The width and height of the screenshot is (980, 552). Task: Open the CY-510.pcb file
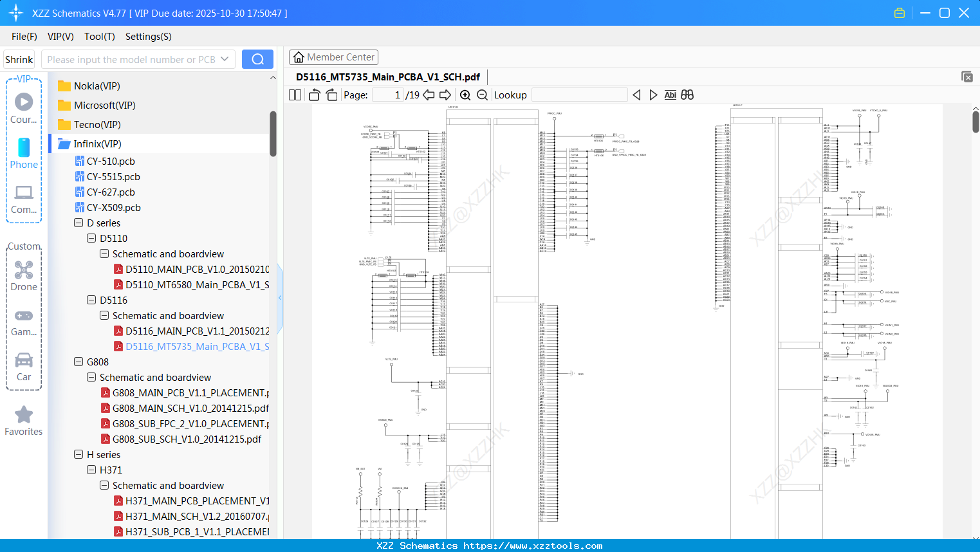coord(105,161)
